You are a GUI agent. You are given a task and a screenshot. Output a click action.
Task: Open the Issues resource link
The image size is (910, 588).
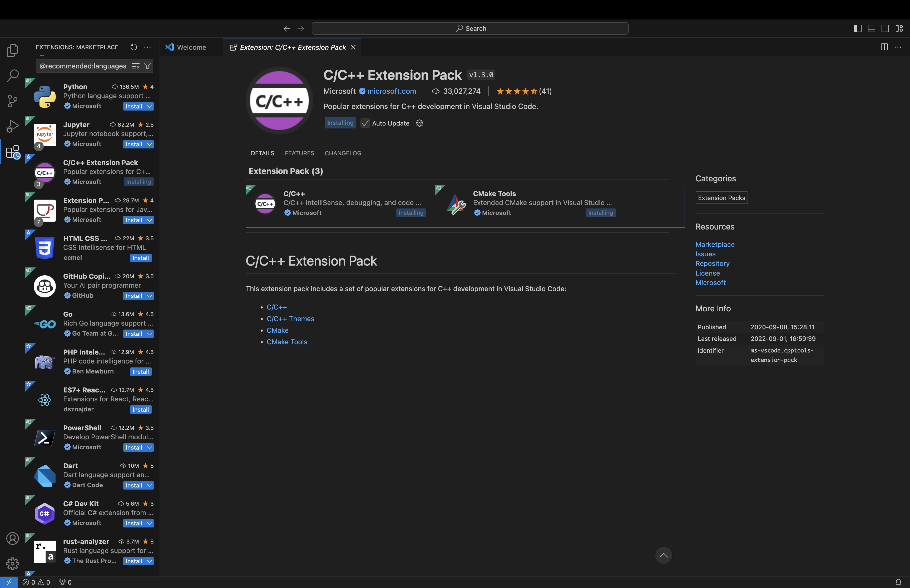click(x=705, y=254)
